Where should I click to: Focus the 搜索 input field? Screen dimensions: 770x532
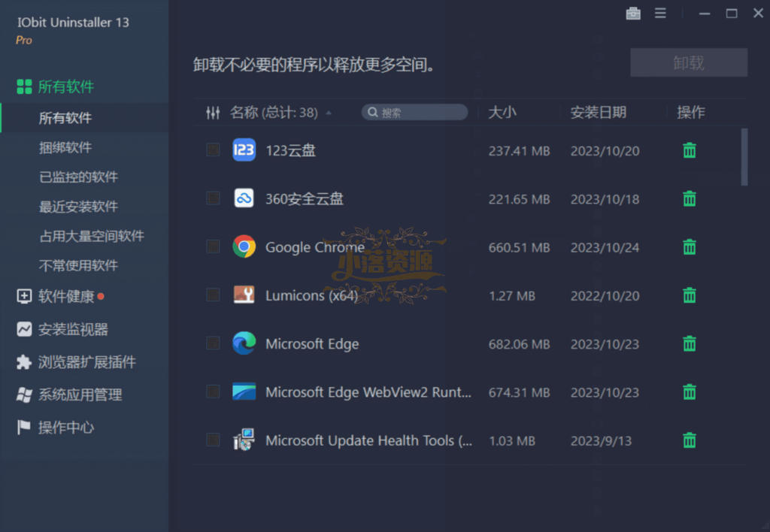click(x=415, y=113)
